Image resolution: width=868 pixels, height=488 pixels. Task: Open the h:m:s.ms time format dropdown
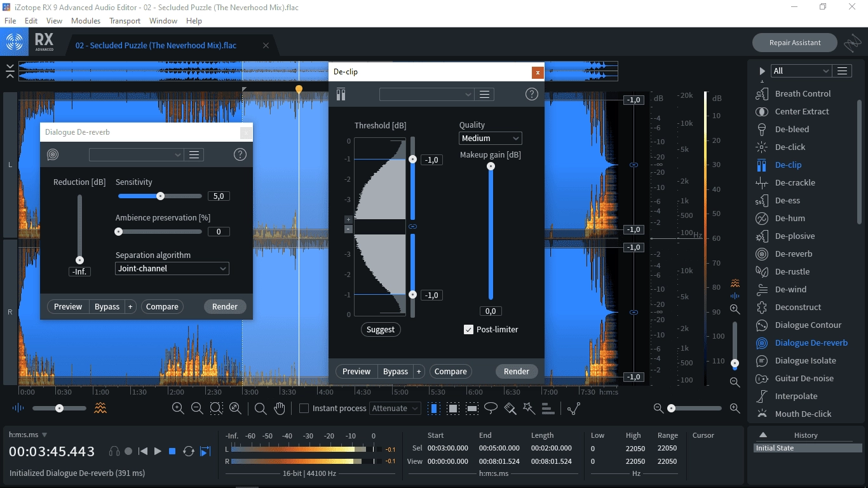click(29, 435)
